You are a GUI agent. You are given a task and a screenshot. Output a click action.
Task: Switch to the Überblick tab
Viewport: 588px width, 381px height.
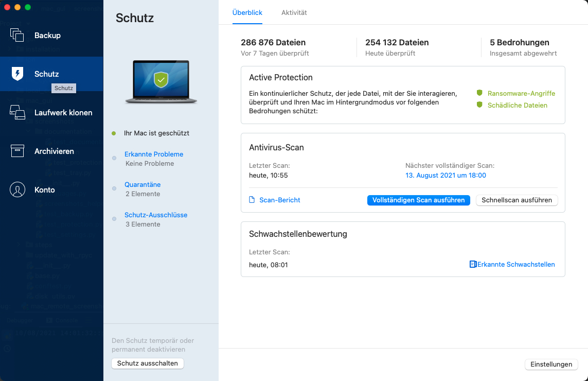[x=247, y=12]
